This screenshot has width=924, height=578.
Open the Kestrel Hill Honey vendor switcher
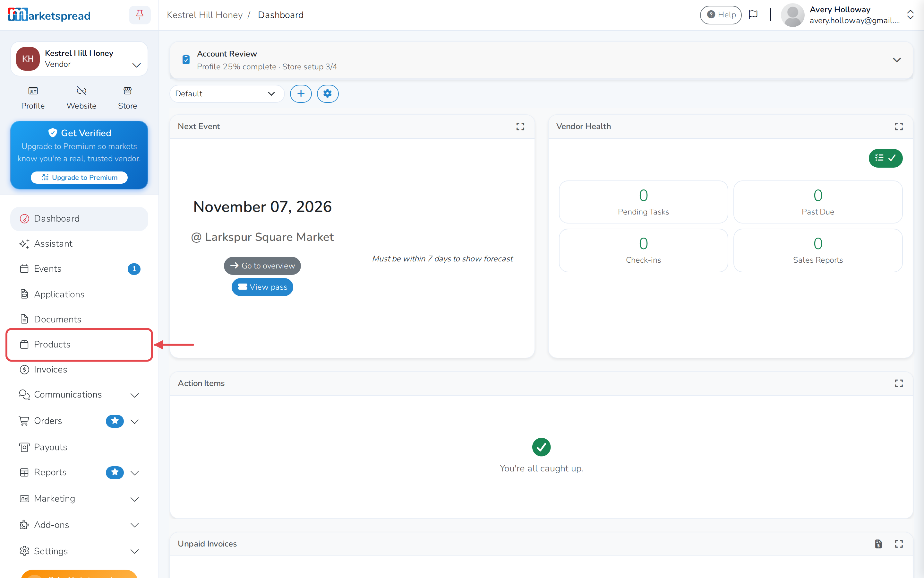click(x=79, y=59)
